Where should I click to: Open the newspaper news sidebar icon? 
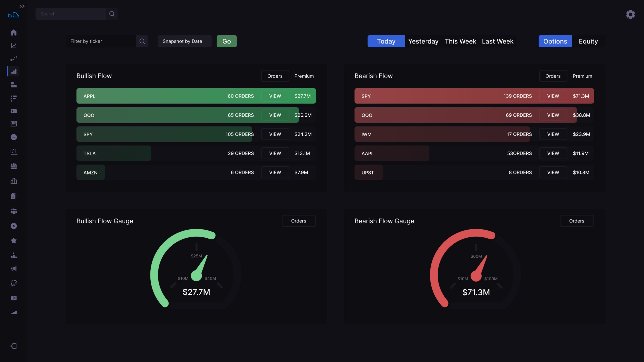pyautogui.click(x=14, y=124)
